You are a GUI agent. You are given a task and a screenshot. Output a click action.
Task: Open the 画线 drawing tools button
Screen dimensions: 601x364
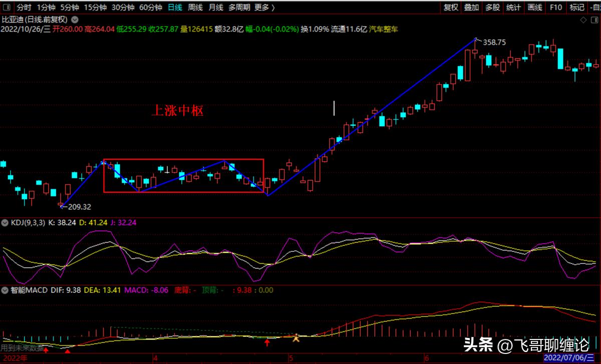point(535,8)
